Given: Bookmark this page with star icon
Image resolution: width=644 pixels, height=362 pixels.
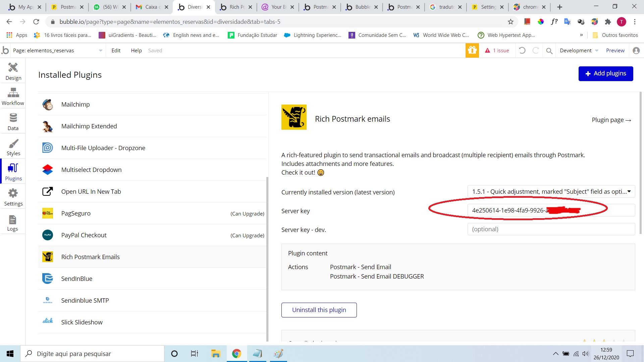Looking at the screenshot, I should point(511,22).
